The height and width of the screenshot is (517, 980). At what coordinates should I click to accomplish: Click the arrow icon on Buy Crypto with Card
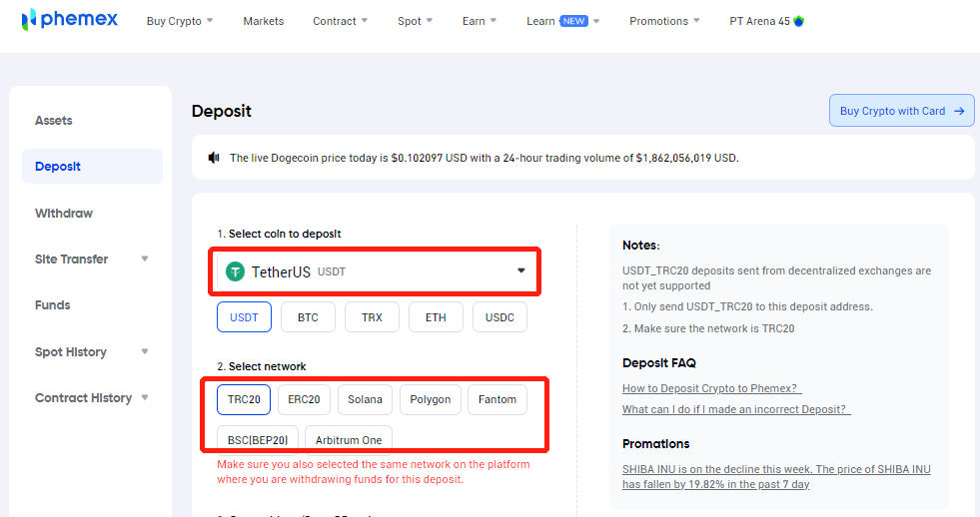(x=959, y=111)
